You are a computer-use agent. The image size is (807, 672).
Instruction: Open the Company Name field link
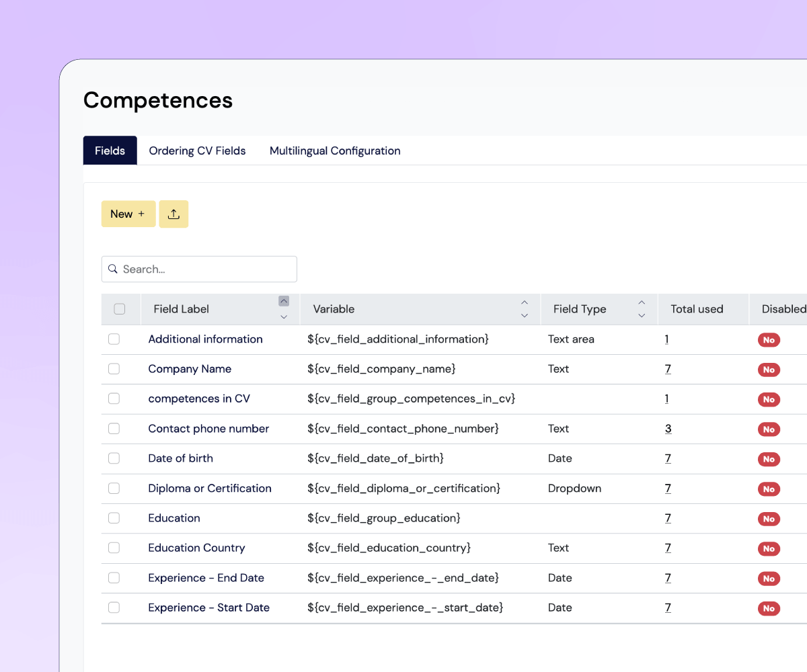pos(190,369)
